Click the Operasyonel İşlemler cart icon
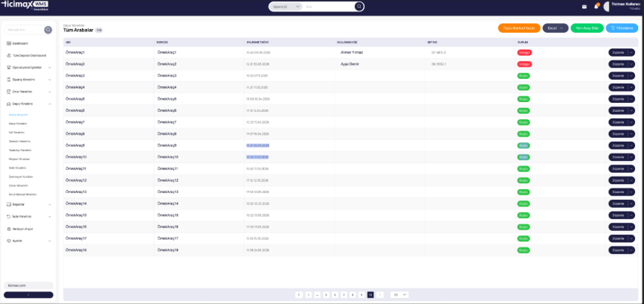Screen dimensions: 644x304 point(9,67)
